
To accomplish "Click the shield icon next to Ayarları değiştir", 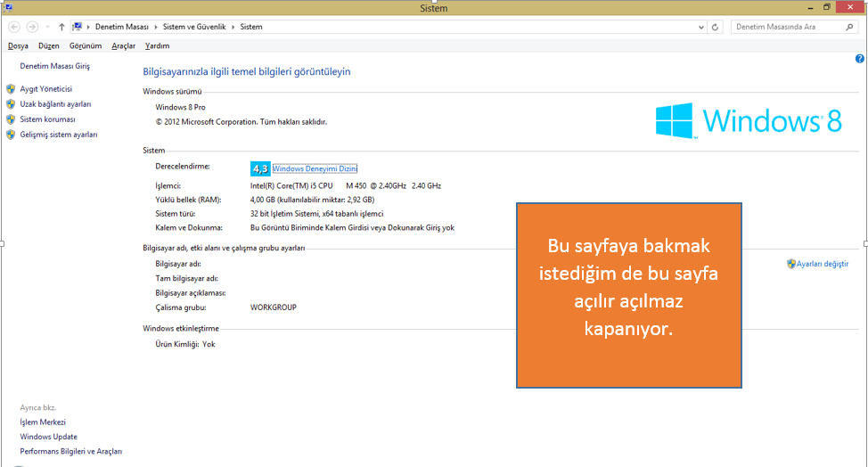I will (791, 264).
